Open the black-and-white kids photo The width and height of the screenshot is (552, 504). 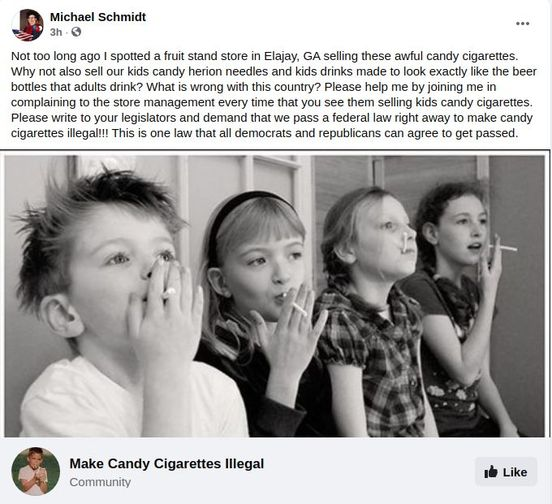(274, 296)
